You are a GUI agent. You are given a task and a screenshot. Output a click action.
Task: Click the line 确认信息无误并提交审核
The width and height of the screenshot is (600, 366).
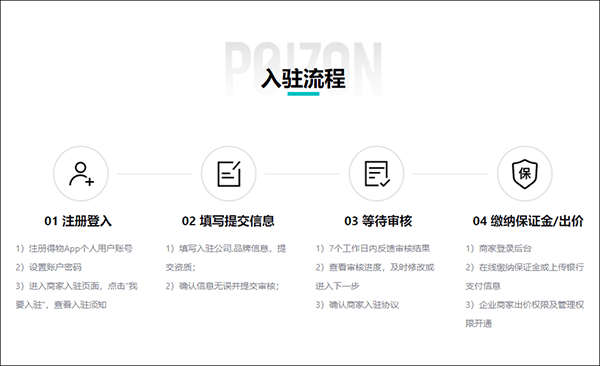222,286
